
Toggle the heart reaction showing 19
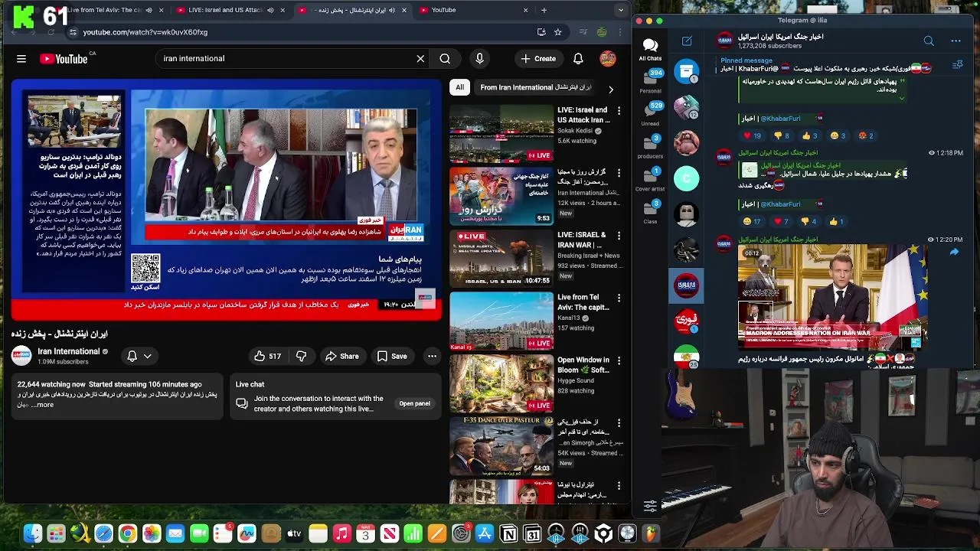(752, 135)
